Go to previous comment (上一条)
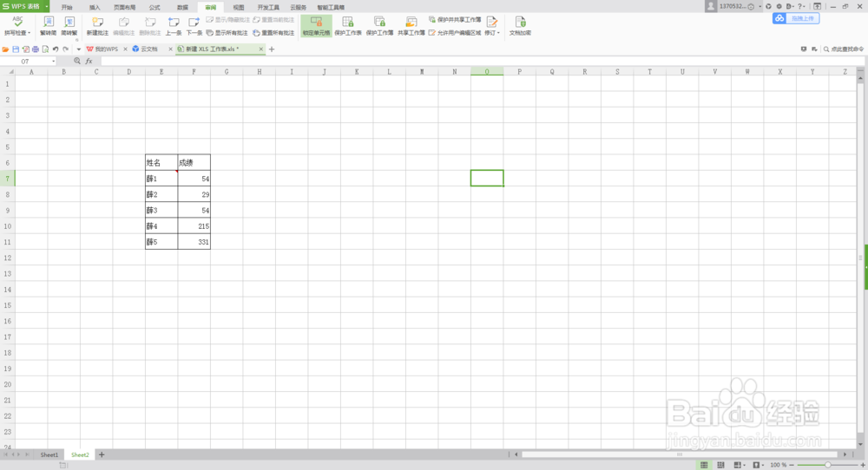The width and height of the screenshot is (868, 470). 174,25
